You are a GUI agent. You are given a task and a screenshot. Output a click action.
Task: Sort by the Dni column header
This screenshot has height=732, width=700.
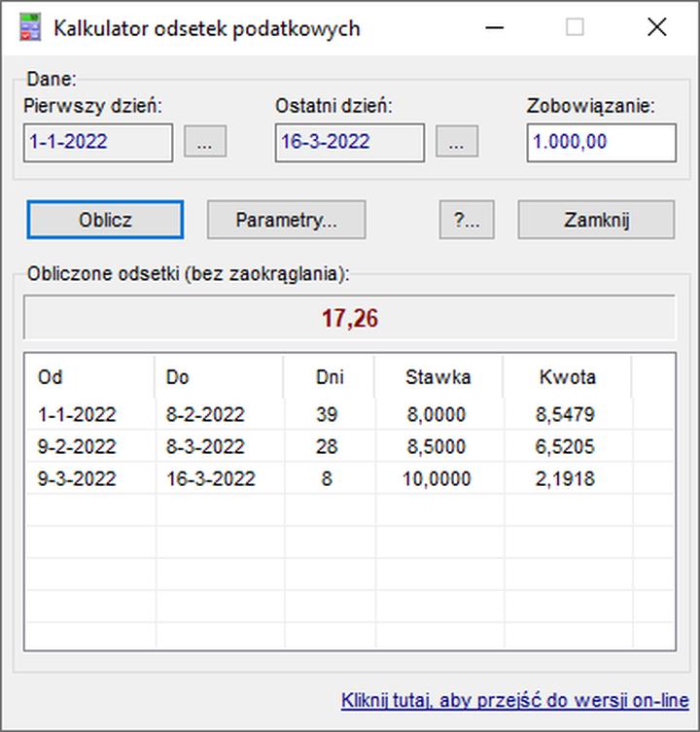[330, 377]
